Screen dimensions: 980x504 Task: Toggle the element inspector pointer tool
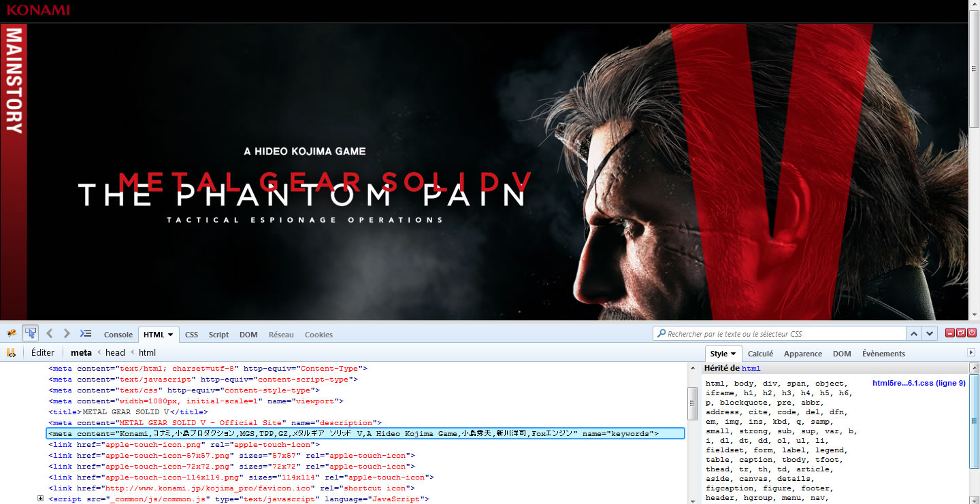30,333
